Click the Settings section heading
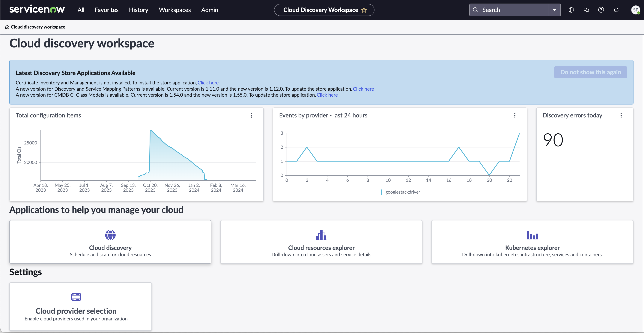Screen dimensions: 644x333 tap(25, 272)
